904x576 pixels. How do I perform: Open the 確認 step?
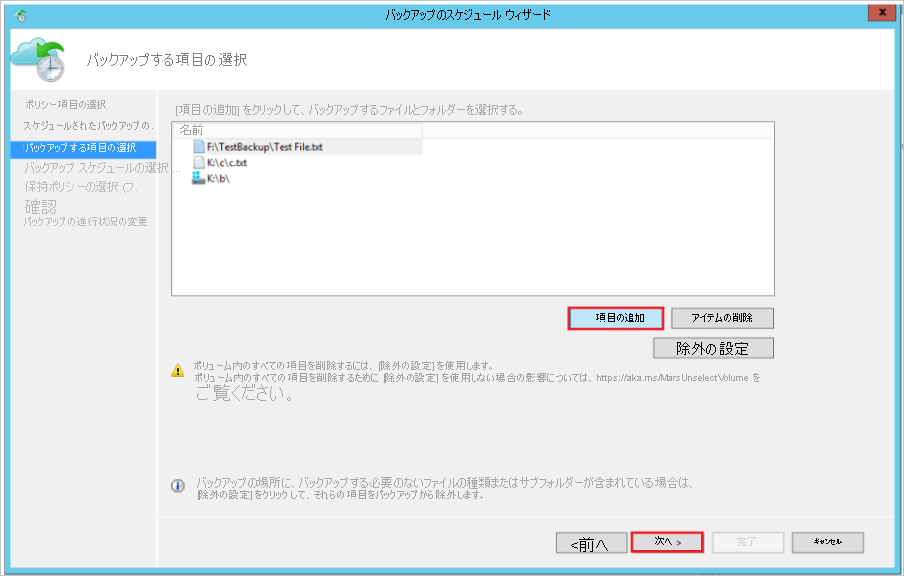point(40,206)
